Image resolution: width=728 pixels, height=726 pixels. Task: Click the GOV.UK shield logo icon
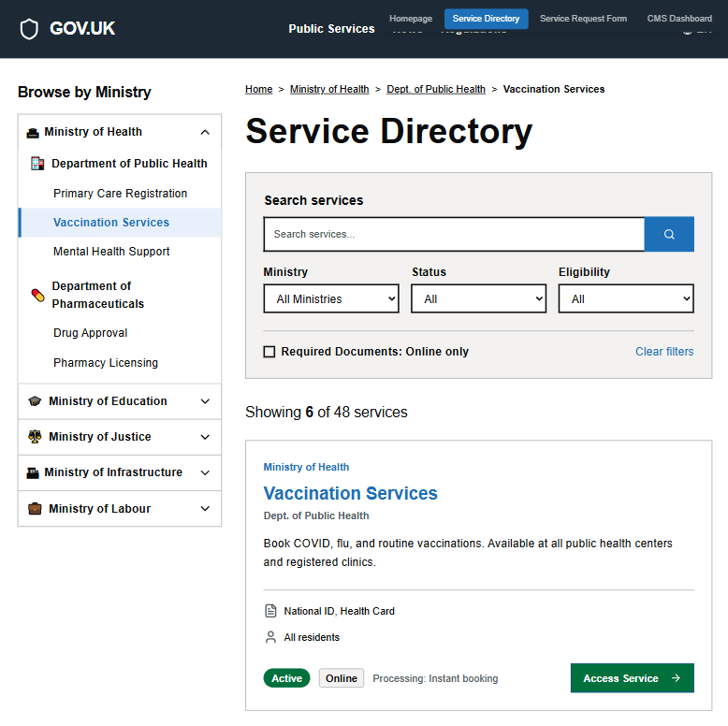[x=30, y=29]
